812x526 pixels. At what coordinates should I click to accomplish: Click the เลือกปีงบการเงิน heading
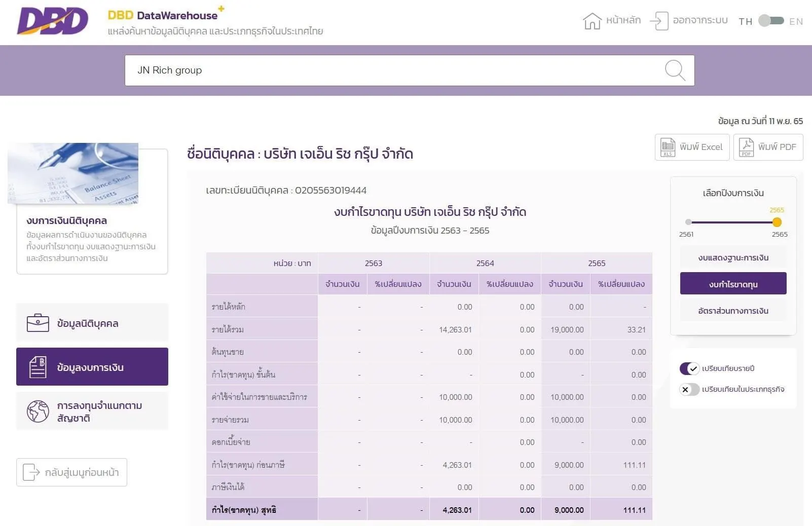tap(733, 193)
